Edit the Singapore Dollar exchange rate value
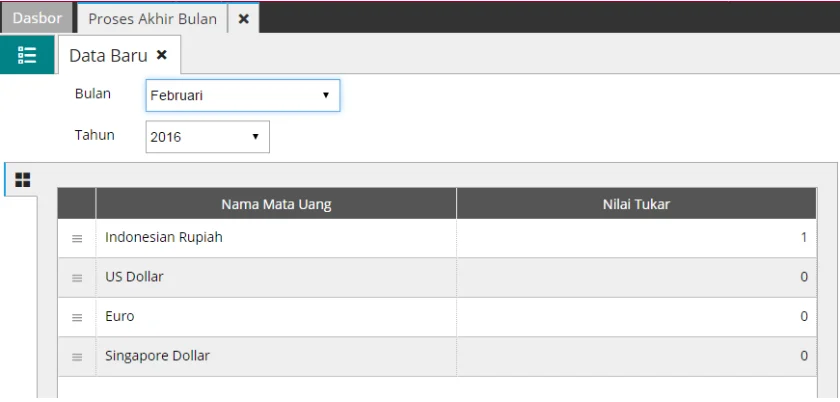The height and width of the screenshot is (402, 840). tap(636, 356)
